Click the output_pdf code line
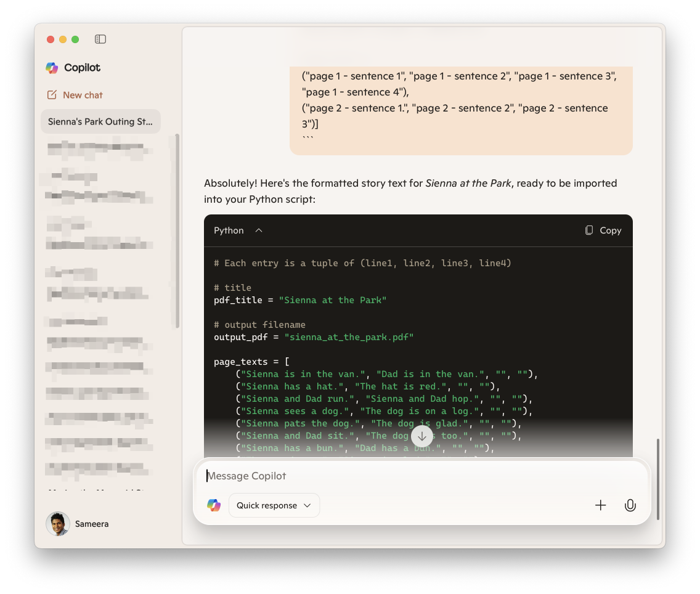The height and width of the screenshot is (594, 700). click(x=314, y=338)
